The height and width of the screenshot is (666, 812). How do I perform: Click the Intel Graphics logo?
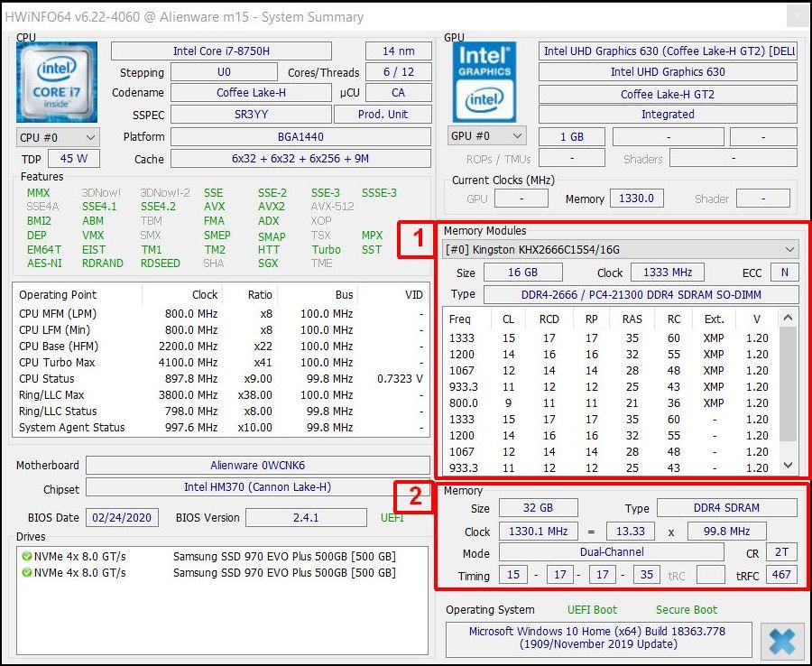(x=484, y=82)
